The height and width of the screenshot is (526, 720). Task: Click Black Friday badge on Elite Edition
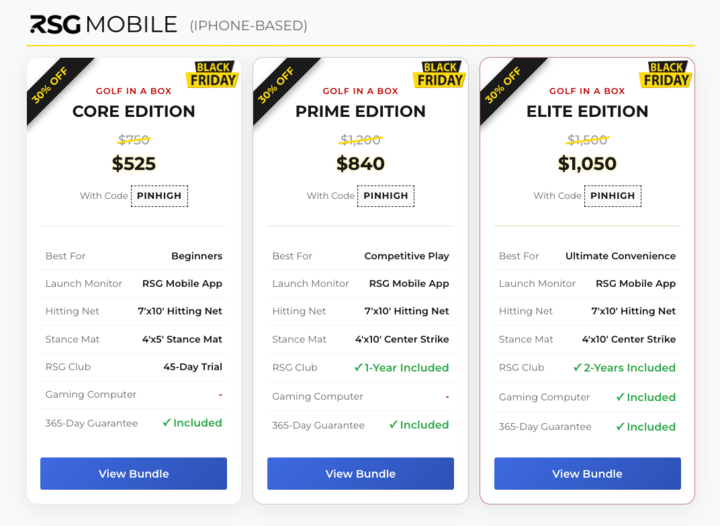pyautogui.click(x=667, y=75)
